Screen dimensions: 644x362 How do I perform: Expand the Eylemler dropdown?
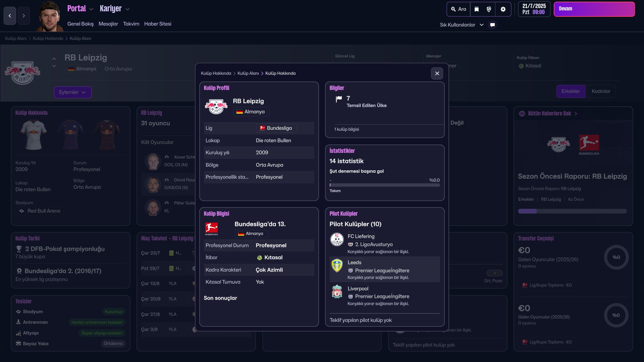click(72, 92)
